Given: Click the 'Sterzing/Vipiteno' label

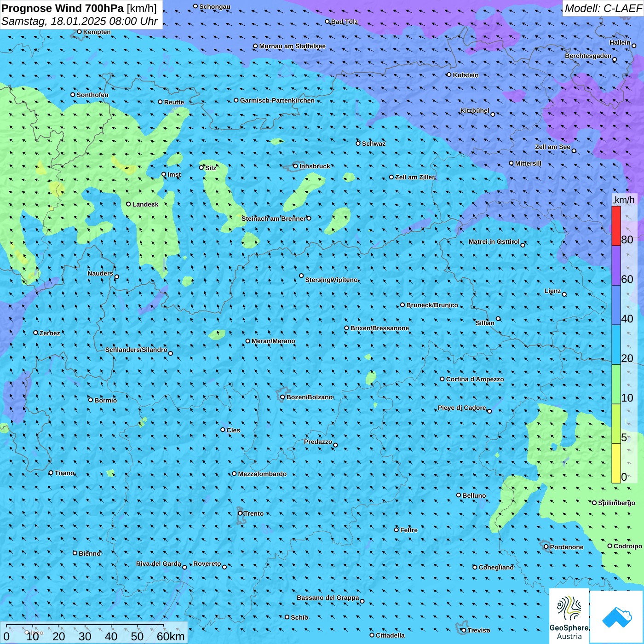Looking at the screenshot, I should pos(331,280).
